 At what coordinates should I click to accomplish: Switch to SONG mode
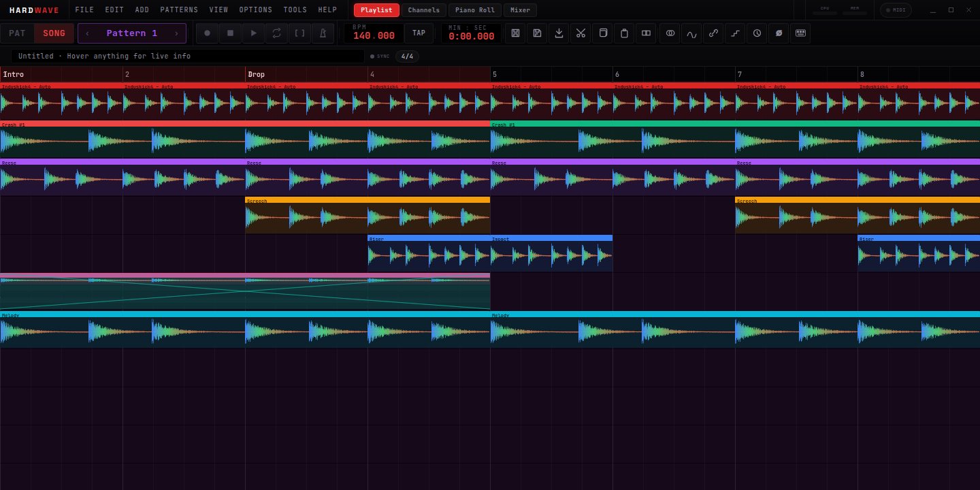(x=54, y=33)
